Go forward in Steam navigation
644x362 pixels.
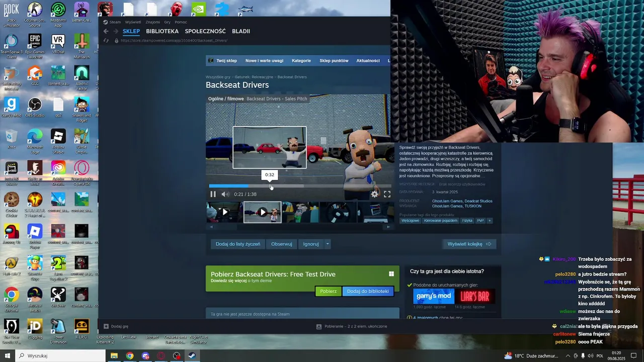coord(115,31)
